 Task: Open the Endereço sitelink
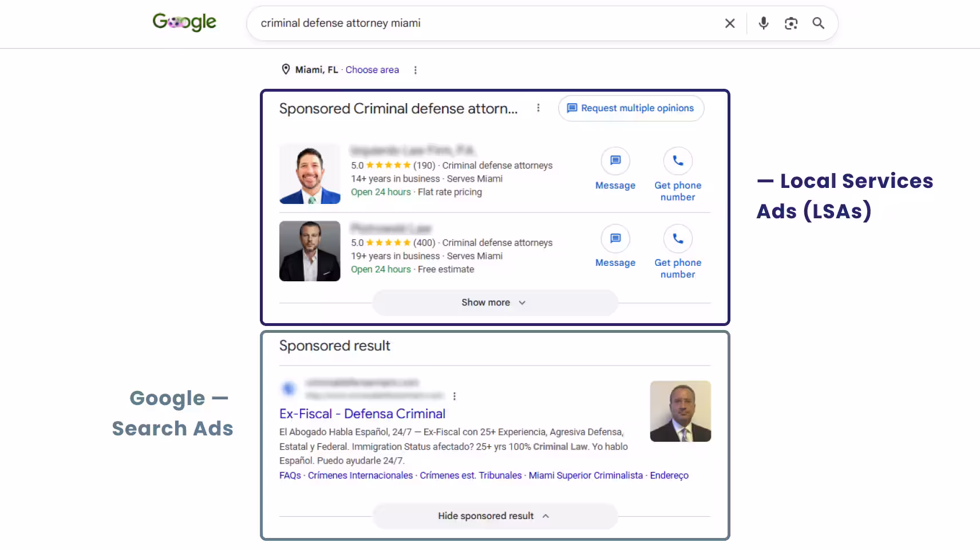pos(669,476)
